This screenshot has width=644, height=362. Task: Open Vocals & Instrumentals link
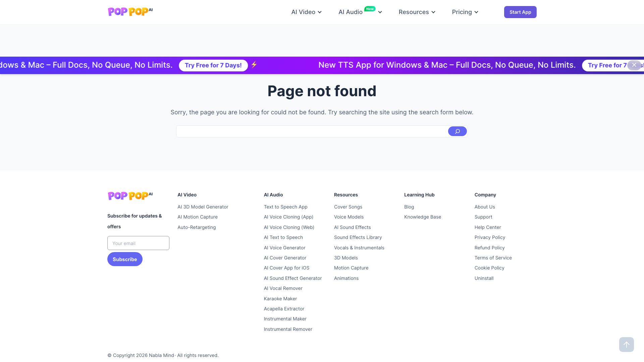coord(359,248)
